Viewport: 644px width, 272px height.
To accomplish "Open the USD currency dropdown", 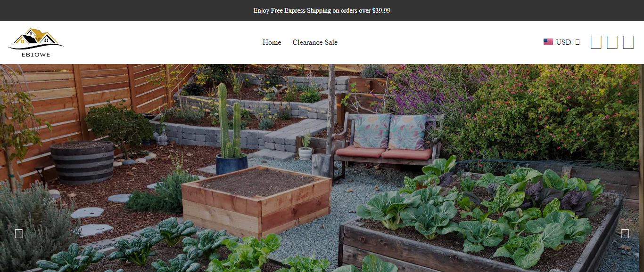I will 561,42.
